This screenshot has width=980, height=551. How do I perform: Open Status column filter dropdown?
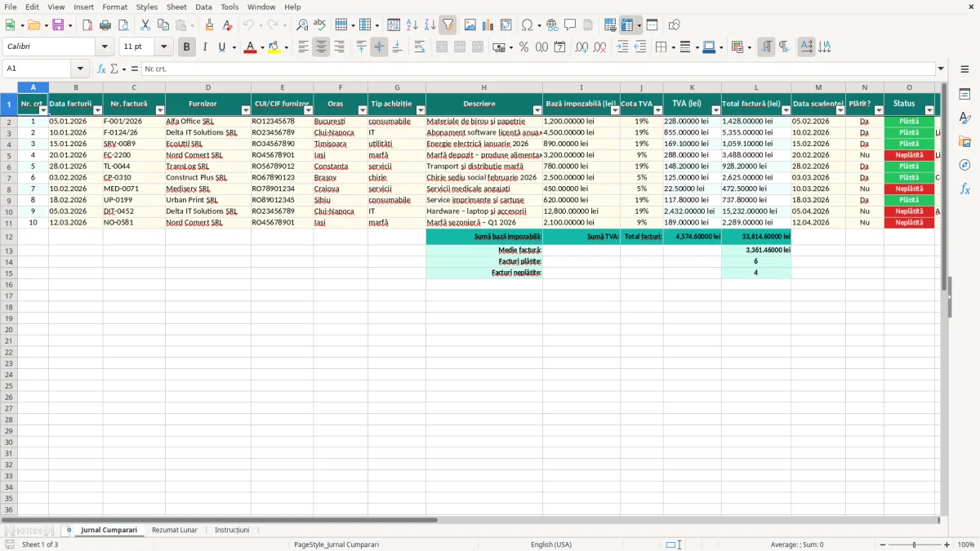pos(929,109)
